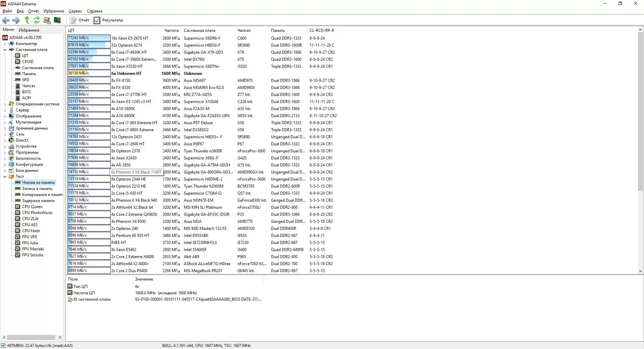Viewport: 644px width, 349px height.
Task: Click the green up arrow toolbar icon
Action: coord(27,20)
